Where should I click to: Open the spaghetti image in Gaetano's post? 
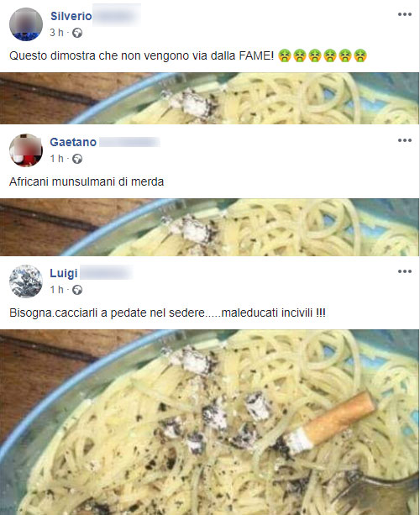pyautogui.click(x=209, y=228)
